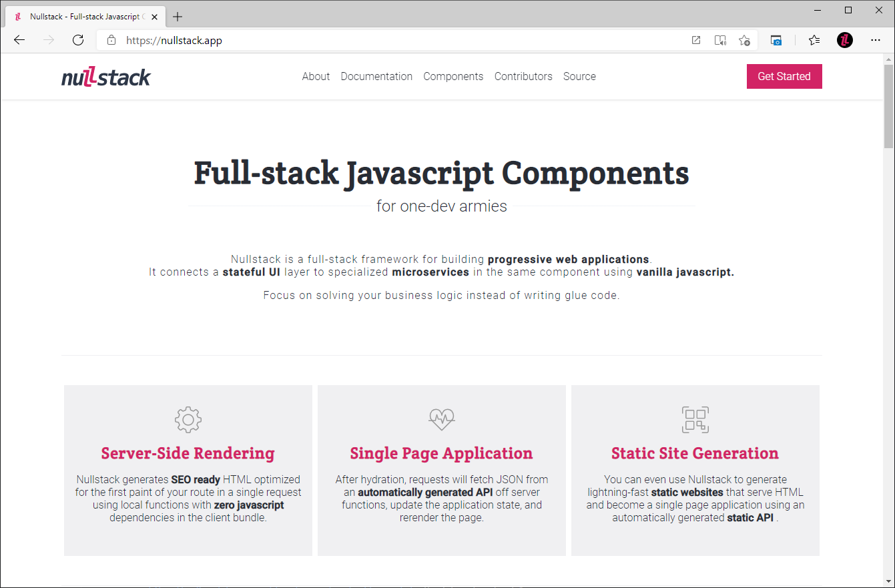Viewport: 895px width, 588px height.
Task: Click the bold 'static websites' text
Action: coord(687,493)
